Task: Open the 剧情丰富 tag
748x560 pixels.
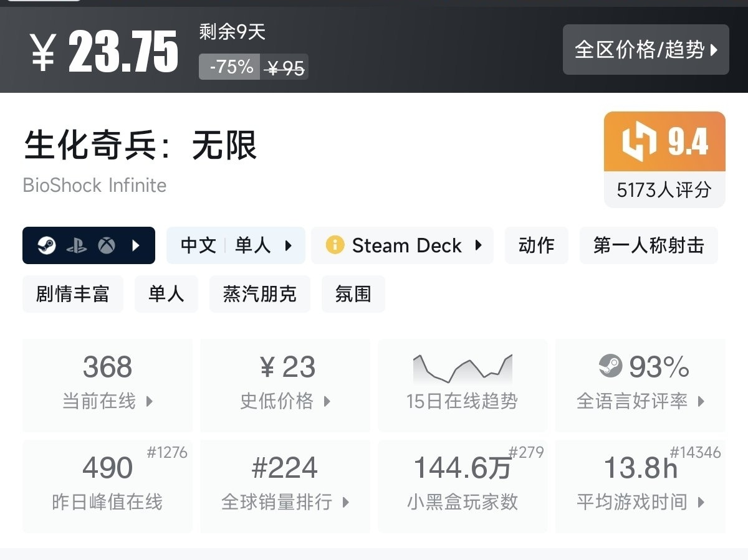Action: (x=72, y=294)
